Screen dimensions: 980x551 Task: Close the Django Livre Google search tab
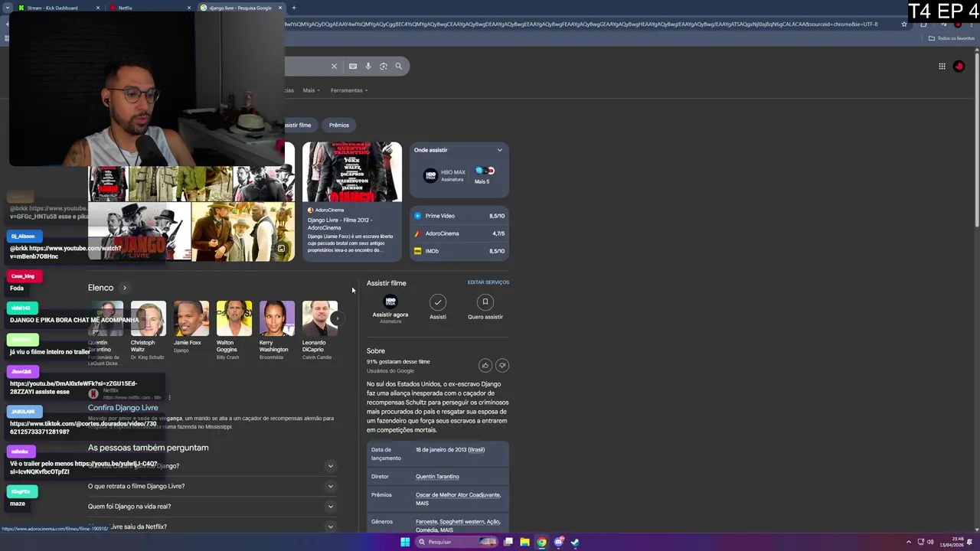coord(280,8)
